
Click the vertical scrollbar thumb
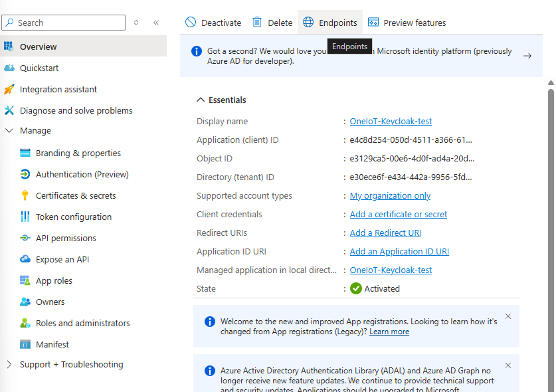click(551, 240)
